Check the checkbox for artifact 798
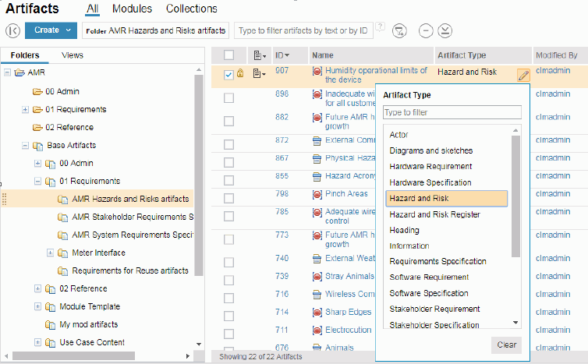The image size is (588, 364). (x=228, y=198)
